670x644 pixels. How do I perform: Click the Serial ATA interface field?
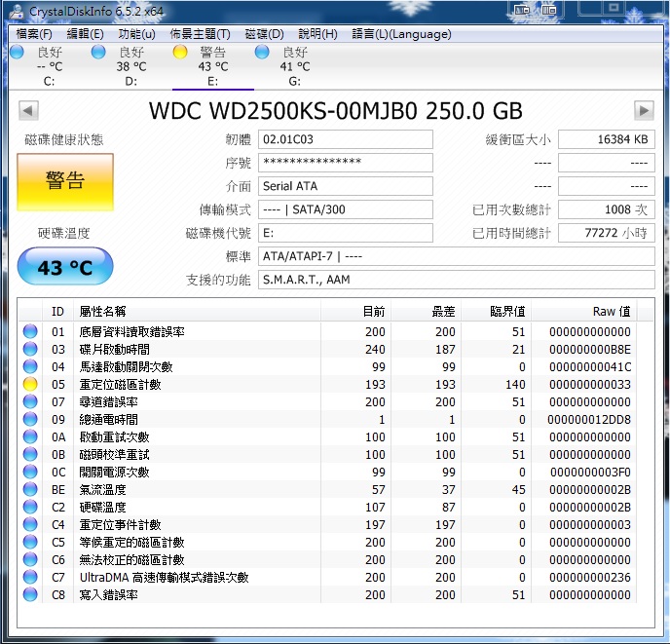[346, 186]
